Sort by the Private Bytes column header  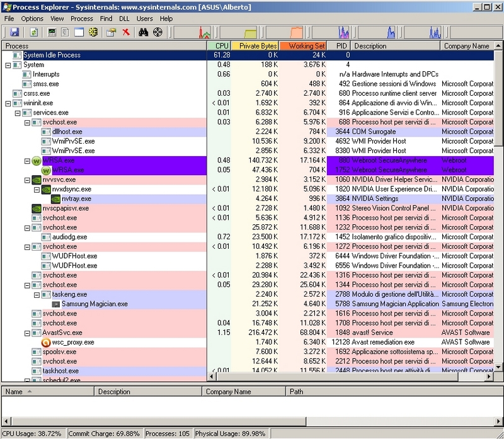pos(255,46)
